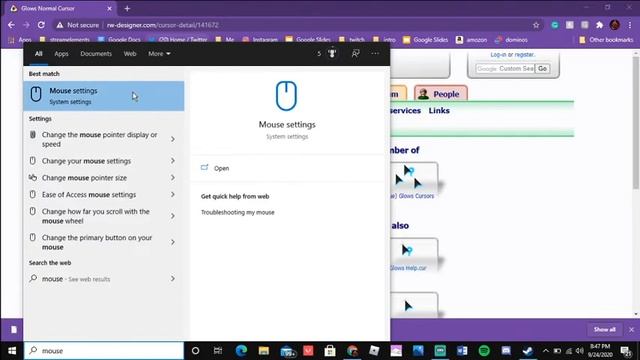Select All tab in search panel
This screenshot has width=640, height=360.
pyautogui.click(x=38, y=53)
